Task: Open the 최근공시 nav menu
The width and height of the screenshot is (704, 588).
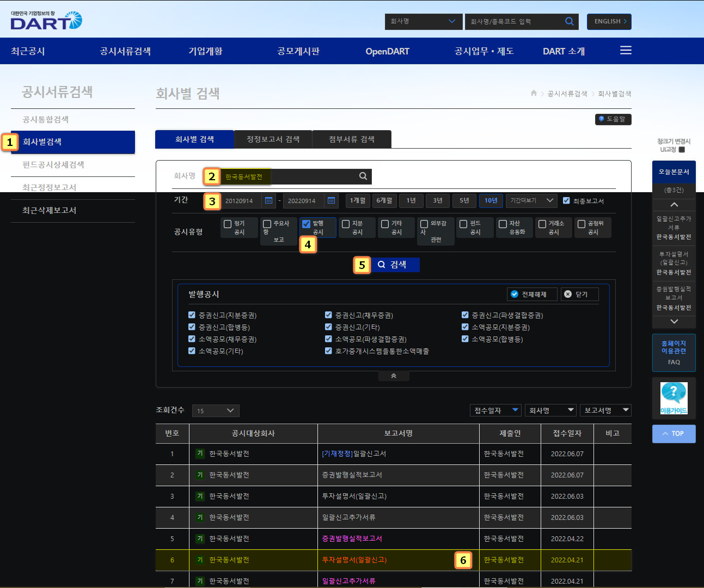Action: pos(28,51)
